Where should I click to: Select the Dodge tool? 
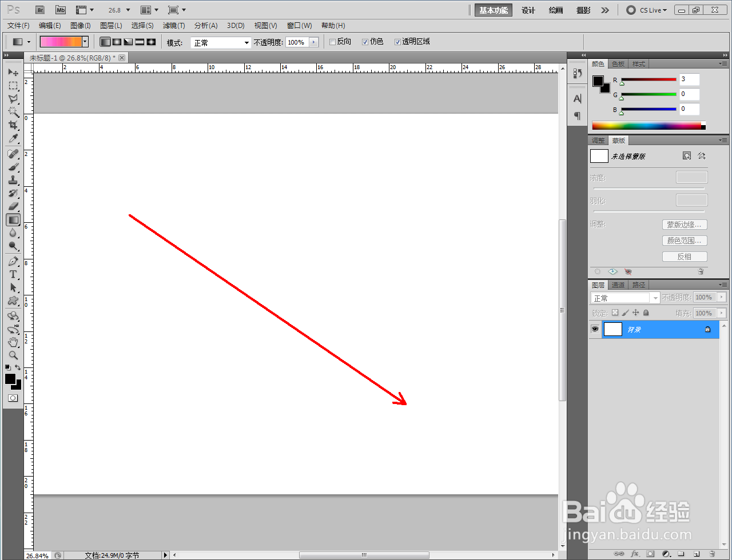pyautogui.click(x=13, y=246)
